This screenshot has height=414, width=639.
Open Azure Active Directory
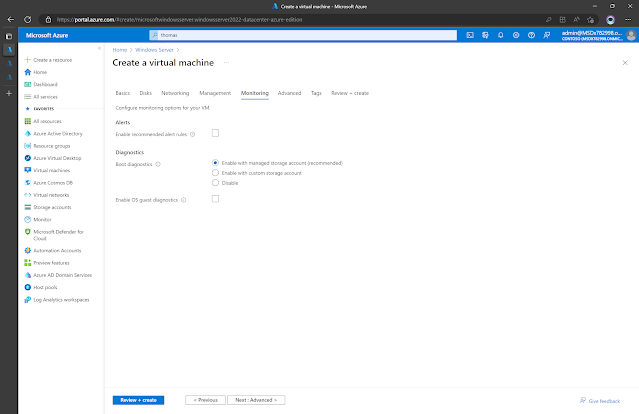click(x=53, y=134)
